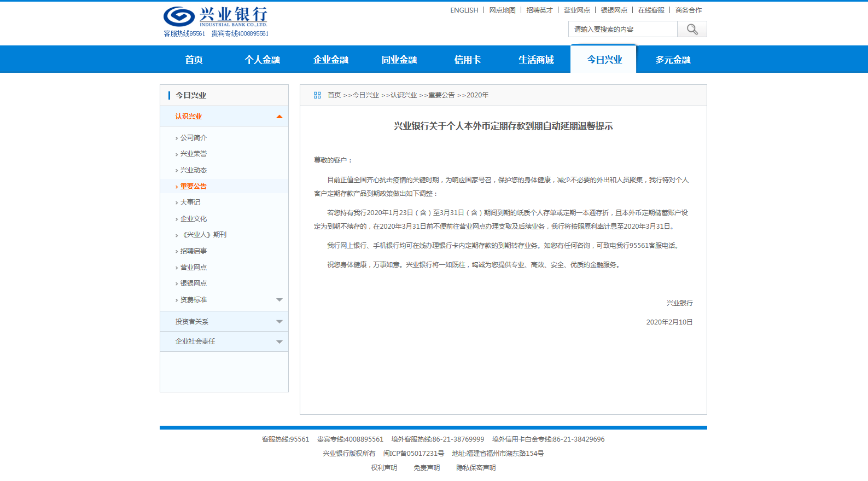Click the 兴业银行 signature text

(680, 303)
